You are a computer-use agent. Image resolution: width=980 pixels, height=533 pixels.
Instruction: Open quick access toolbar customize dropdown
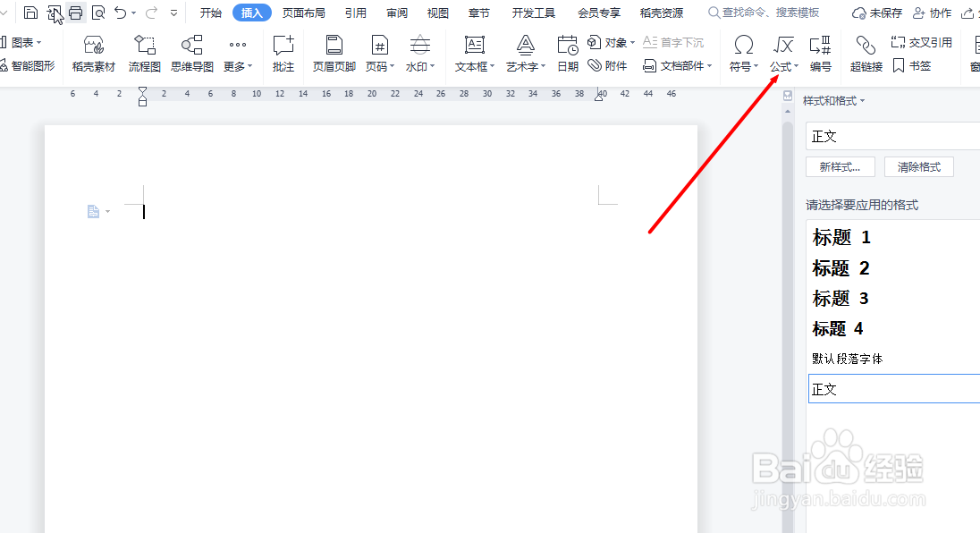click(173, 13)
